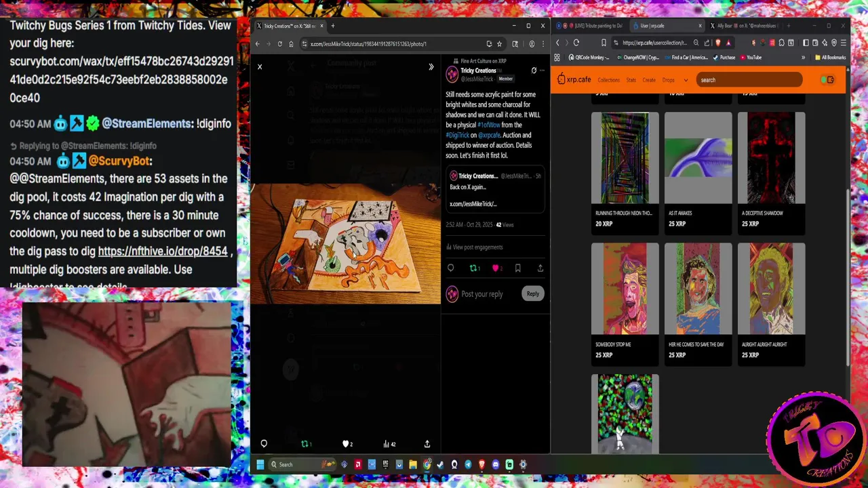The image size is (868, 488).
Task: Open more options menu on the tweet
Action: click(x=542, y=70)
